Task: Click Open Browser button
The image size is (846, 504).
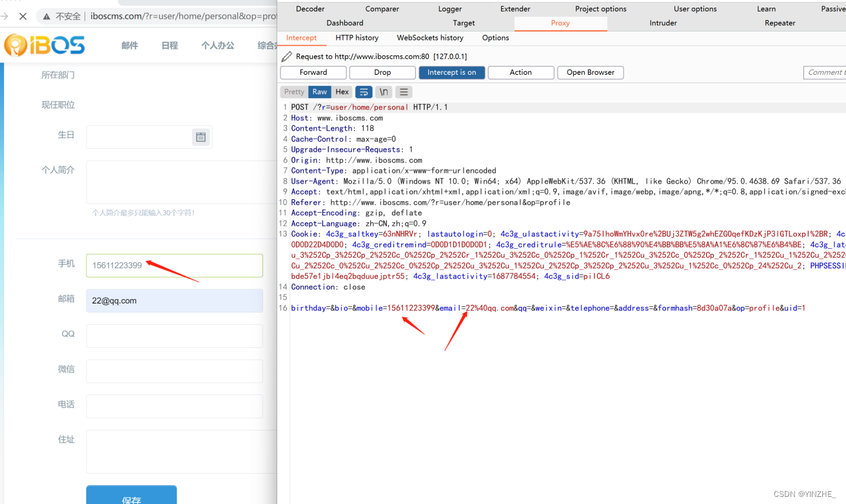Action: coord(591,73)
